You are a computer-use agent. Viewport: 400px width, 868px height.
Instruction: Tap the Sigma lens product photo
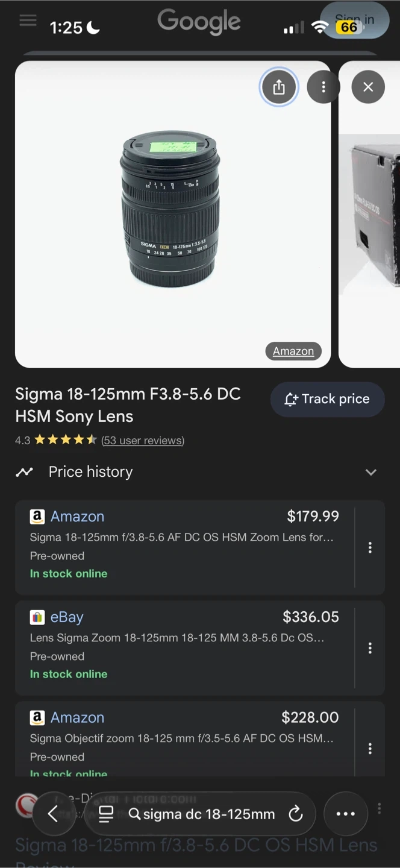pos(171,211)
